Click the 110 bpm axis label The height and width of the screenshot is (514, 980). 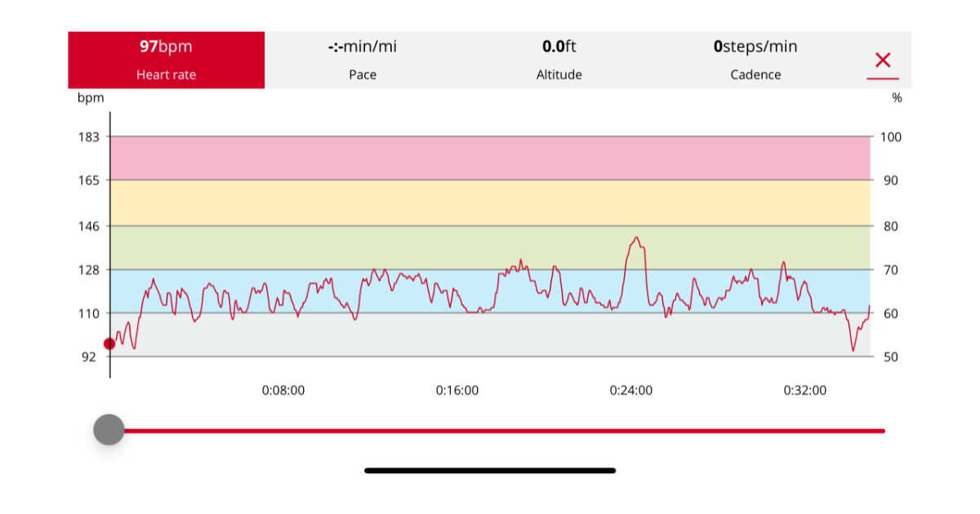click(x=88, y=313)
